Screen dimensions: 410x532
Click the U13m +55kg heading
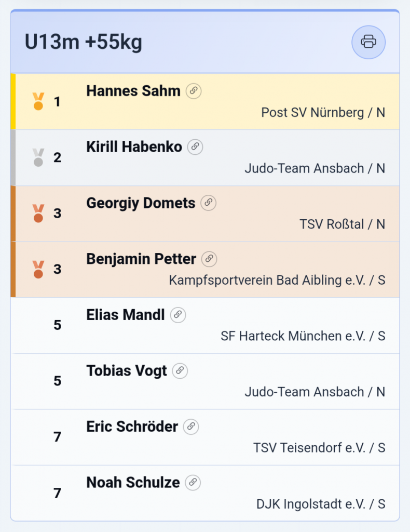pos(84,42)
